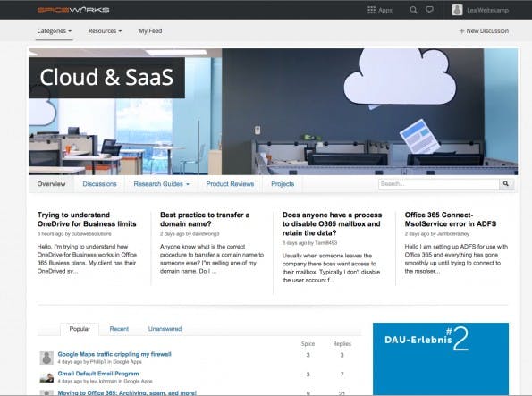Click the 'Cloud & SaaS' title text
Viewport: 532px width, 396px height.
tap(106, 77)
